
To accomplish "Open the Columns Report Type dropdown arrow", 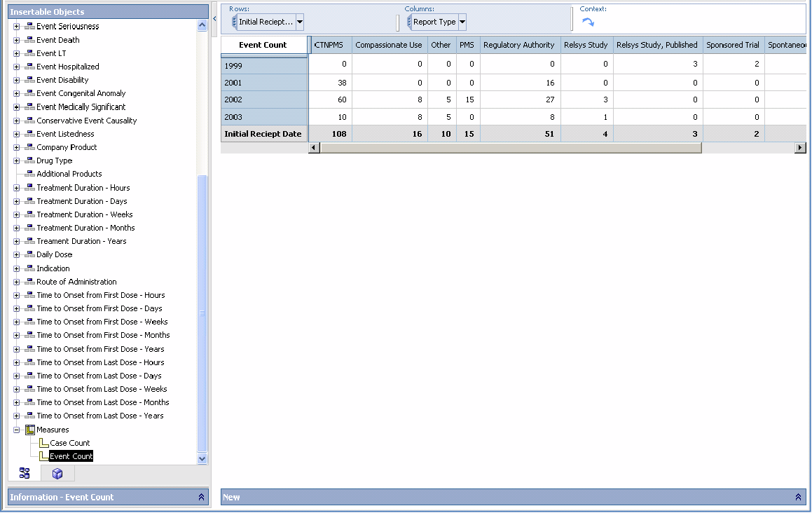I will tap(462, 22).
